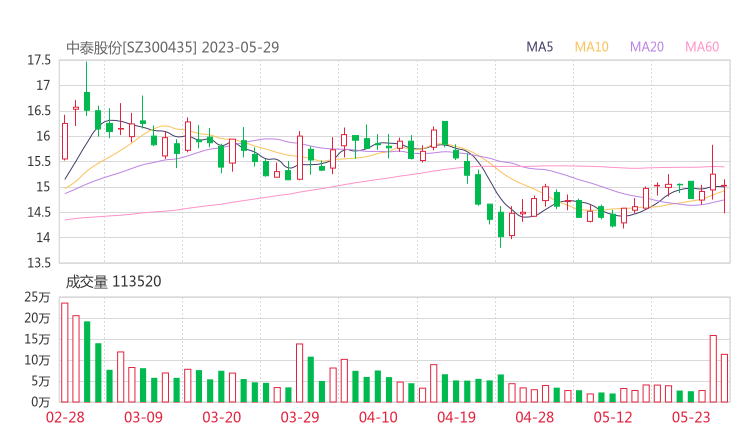Click the rightmost volume bar

click(x=725, y=378)
